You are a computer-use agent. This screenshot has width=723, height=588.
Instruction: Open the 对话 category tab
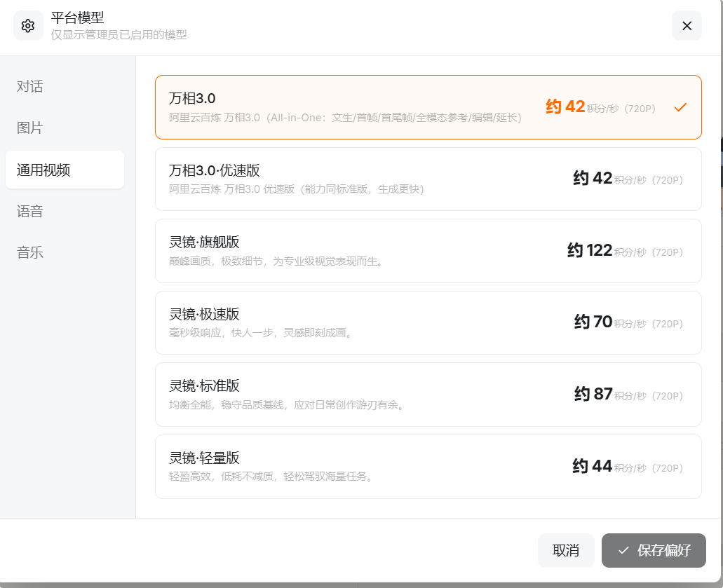click(x=30, y=86)
